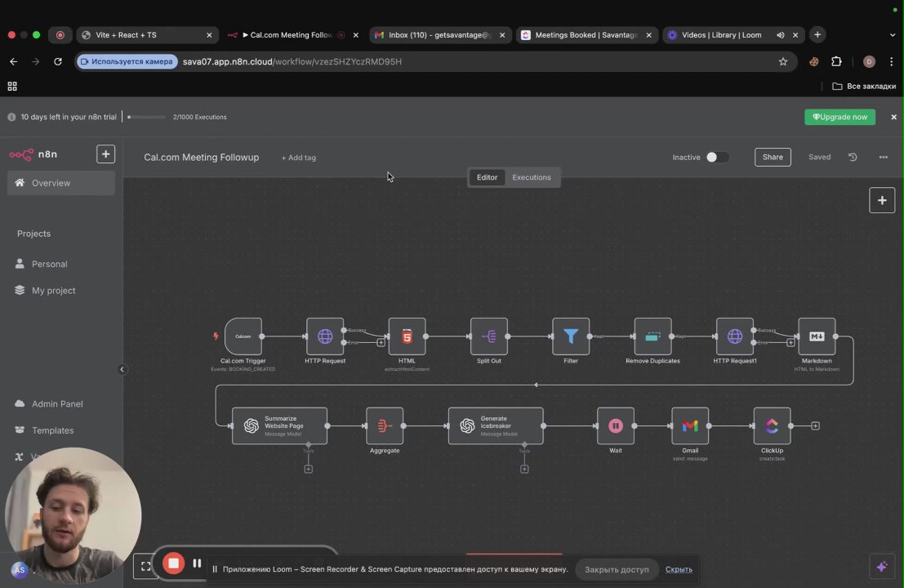Click the address bar URL
Viewport: 904px width, 588px height.
(x=292, y=62)
